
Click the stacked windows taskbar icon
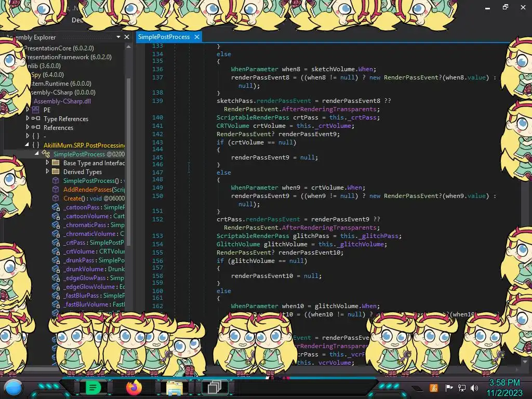(x=215, y=387)
